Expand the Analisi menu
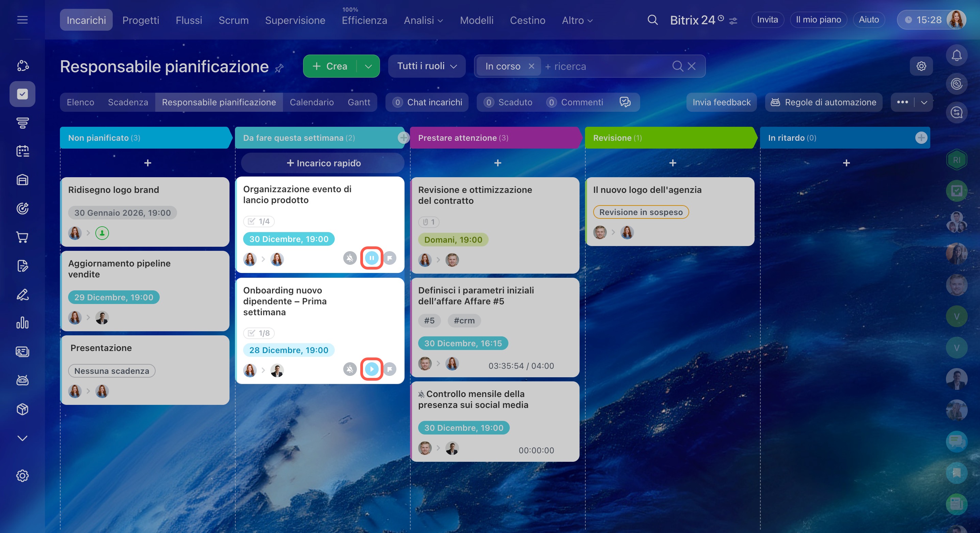The image size is (980, 533). (423, 20)
